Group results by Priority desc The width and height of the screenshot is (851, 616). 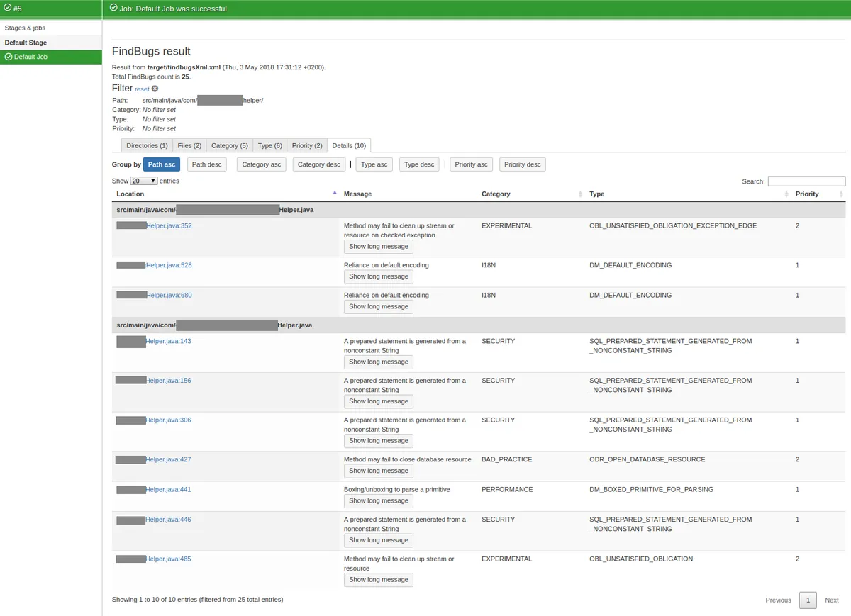coord(523,164)
